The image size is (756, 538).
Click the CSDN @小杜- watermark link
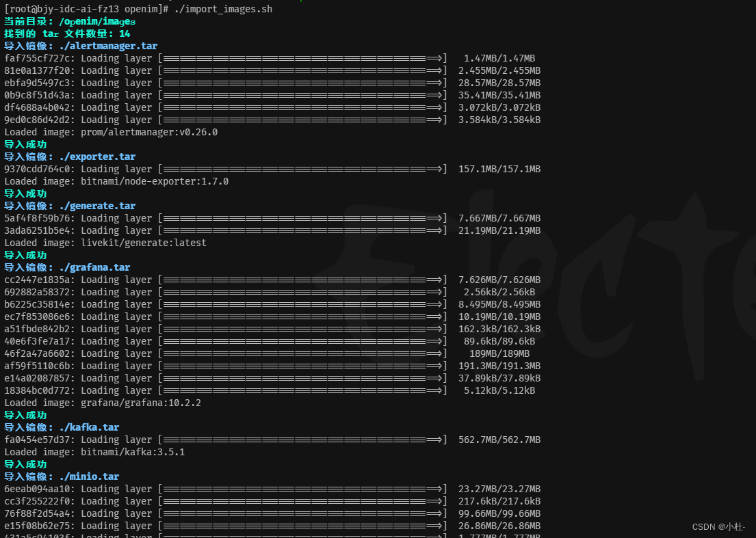[x=718, y=526]
